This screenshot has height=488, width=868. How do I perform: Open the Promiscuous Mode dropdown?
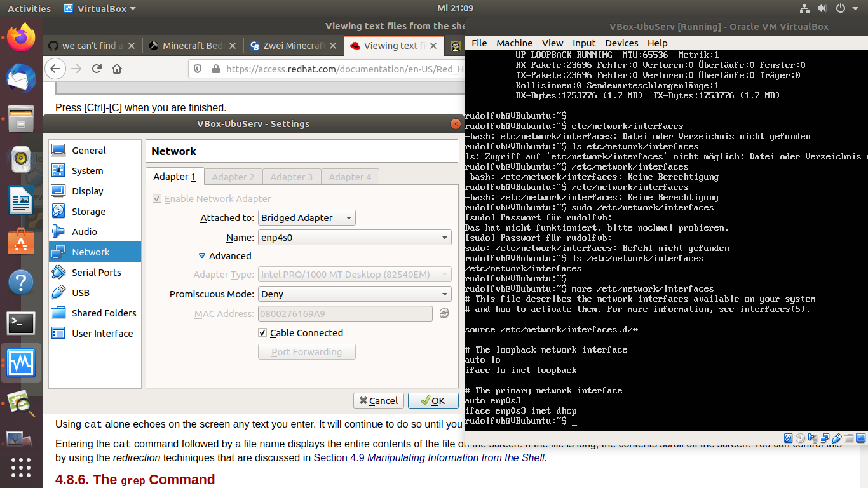[x=355, y=294]
